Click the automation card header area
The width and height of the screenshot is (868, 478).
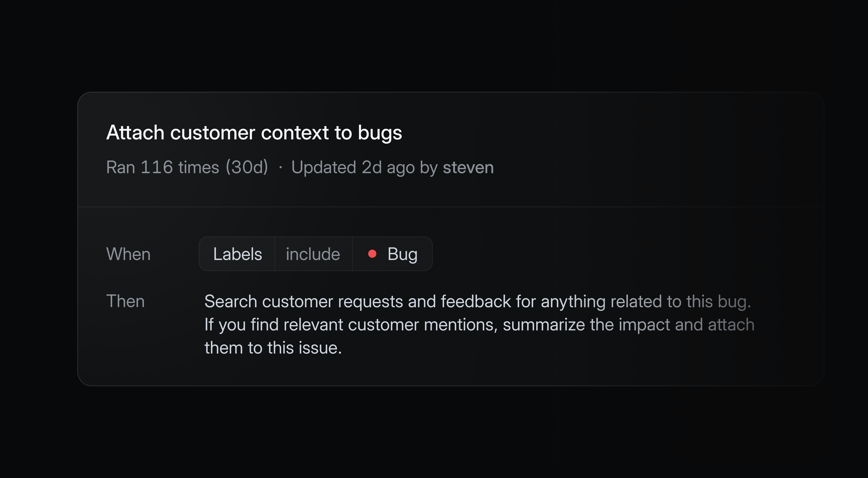[434, 148]
